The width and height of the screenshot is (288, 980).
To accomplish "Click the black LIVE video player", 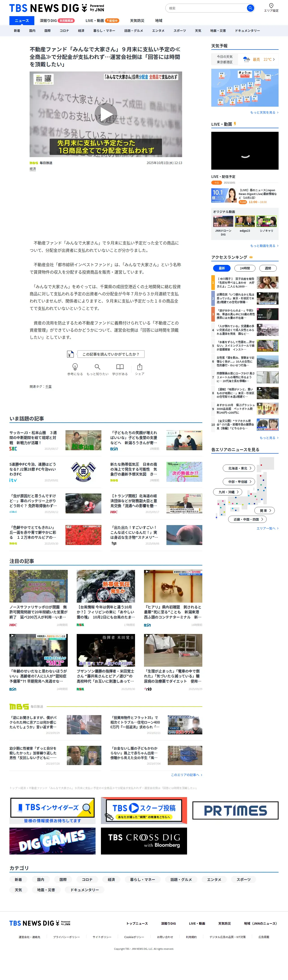I will coord(245,151).
